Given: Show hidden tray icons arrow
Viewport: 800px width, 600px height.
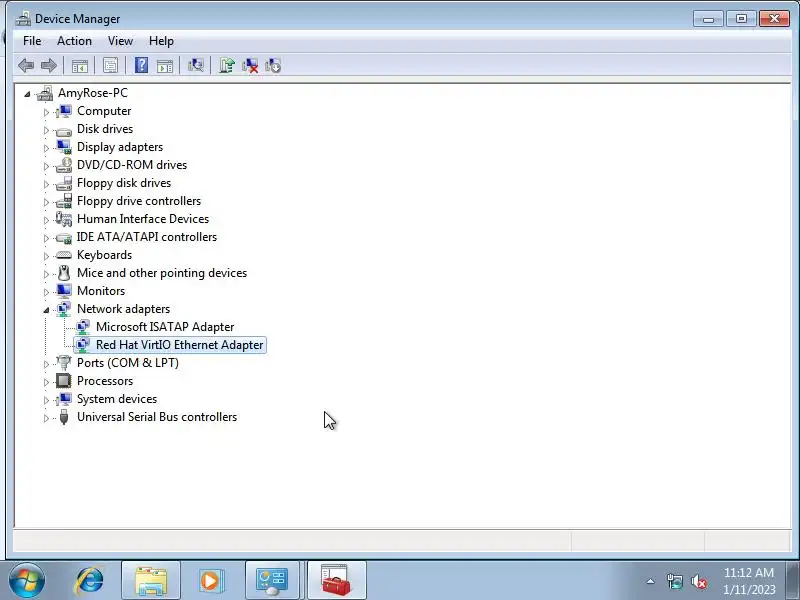Looking at the screenshot, I should [651, 581].
